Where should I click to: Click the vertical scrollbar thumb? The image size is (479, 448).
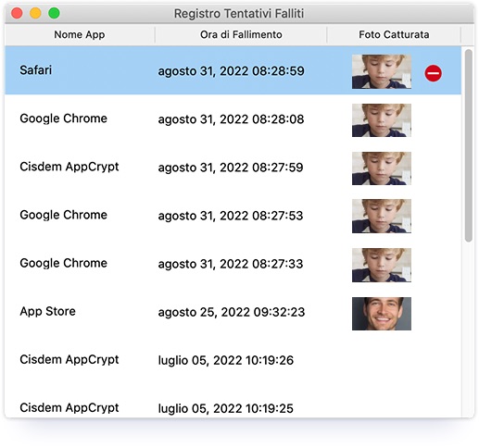pos(469,145)
